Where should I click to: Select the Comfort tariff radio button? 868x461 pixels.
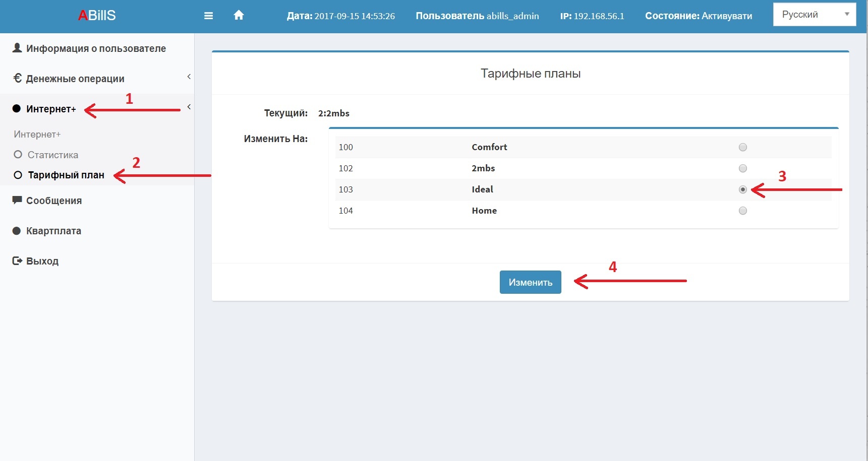(x=742, y=147)
